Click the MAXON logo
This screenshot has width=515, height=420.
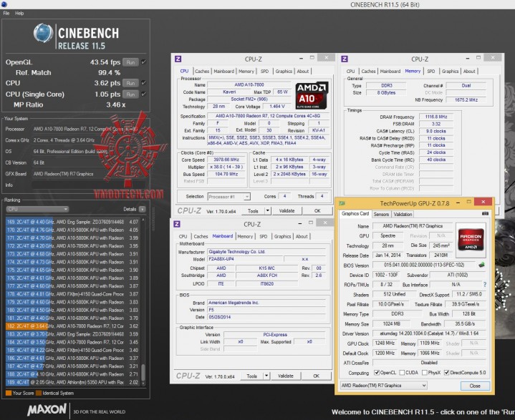coord(47,409)
